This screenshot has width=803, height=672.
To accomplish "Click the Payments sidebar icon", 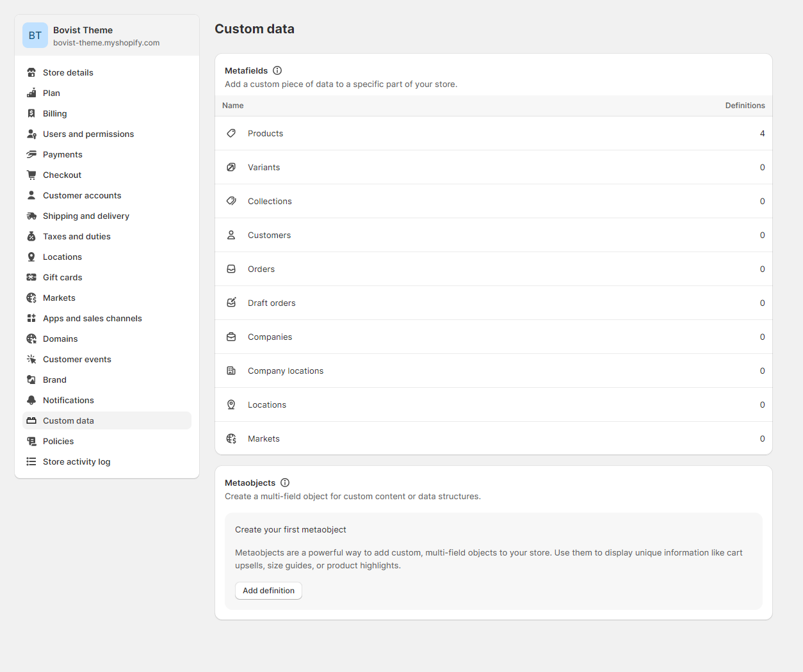I will [x=31, y=154].
